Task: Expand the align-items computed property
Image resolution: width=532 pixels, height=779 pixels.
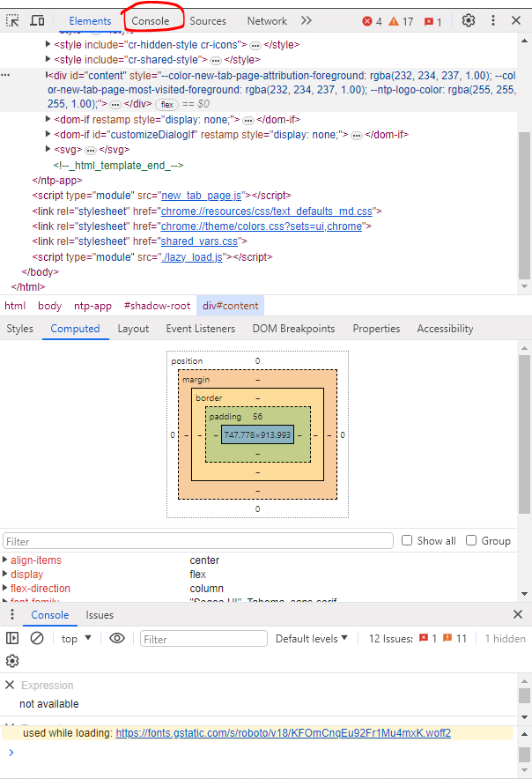Action: (5, 560)
